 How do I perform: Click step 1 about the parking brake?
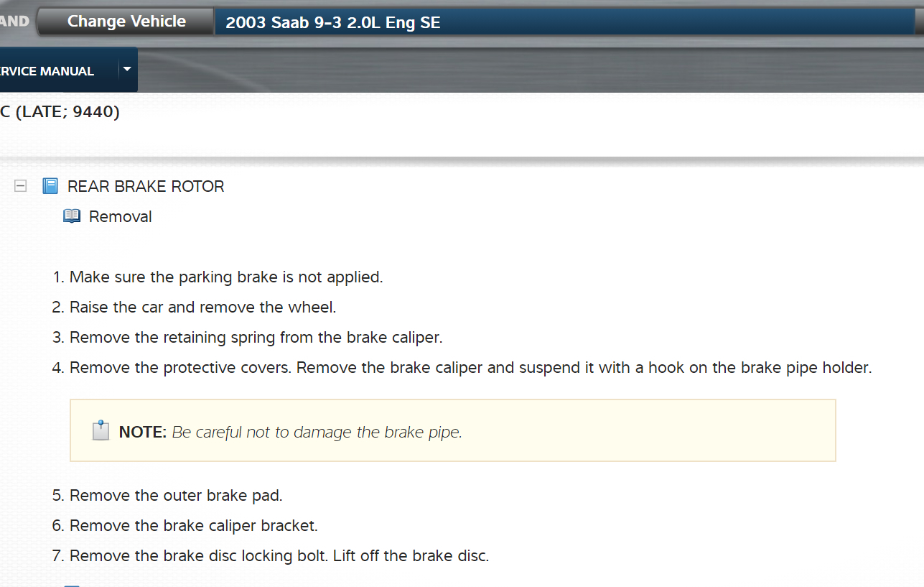[x=226, y=277]
